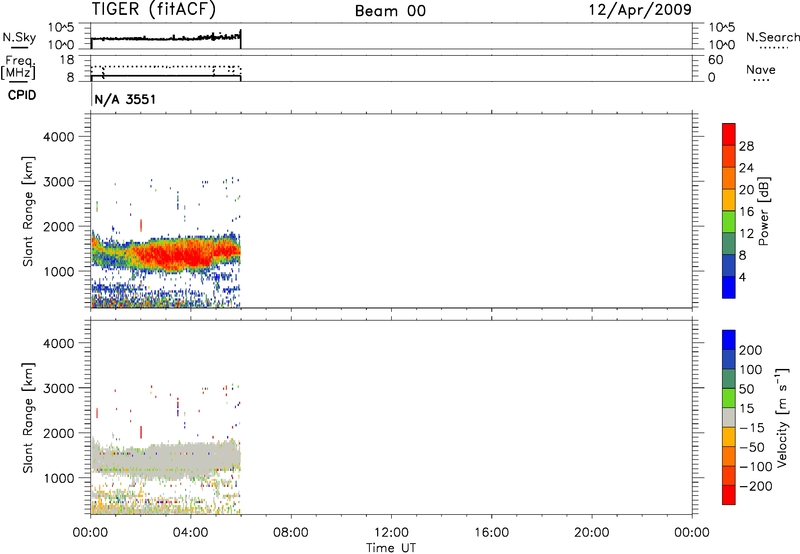
Task: Click the '16:00' time axis label
Action: pos(491,533)
